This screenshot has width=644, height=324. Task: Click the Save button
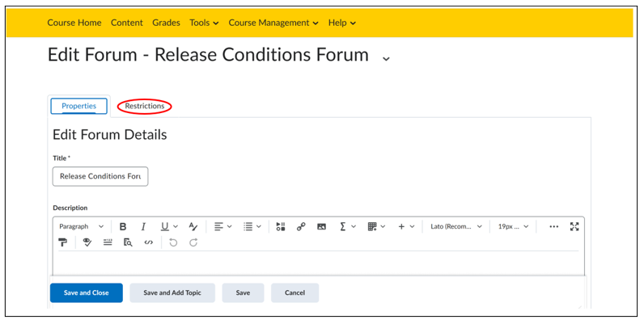pyautogui.click(x=243, y=292)
